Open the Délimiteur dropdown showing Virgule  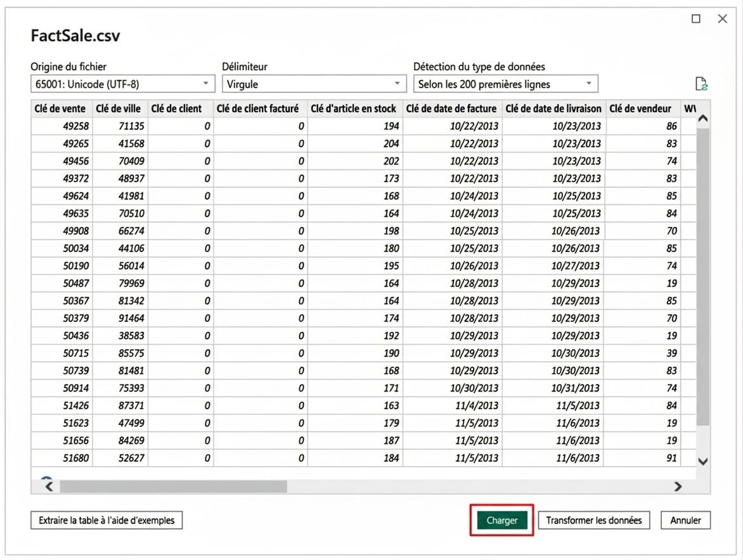[x=314, y=84]
